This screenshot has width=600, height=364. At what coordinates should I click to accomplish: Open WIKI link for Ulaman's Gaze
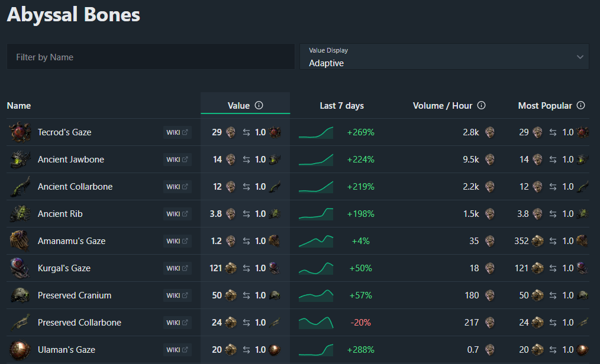pos(177,350)
